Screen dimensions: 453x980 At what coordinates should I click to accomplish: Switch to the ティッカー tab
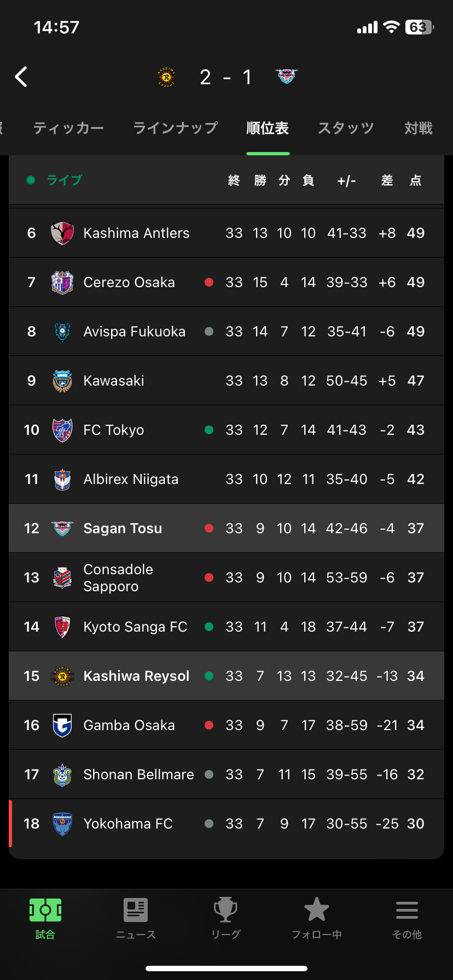point(68,129)
